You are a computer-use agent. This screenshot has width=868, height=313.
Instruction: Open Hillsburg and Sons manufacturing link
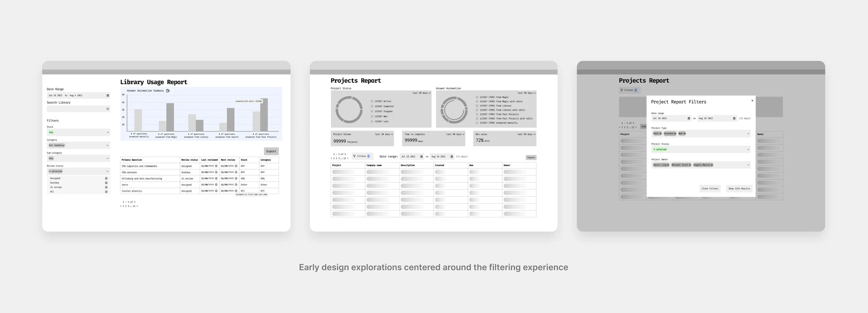(x=142, y=178)
